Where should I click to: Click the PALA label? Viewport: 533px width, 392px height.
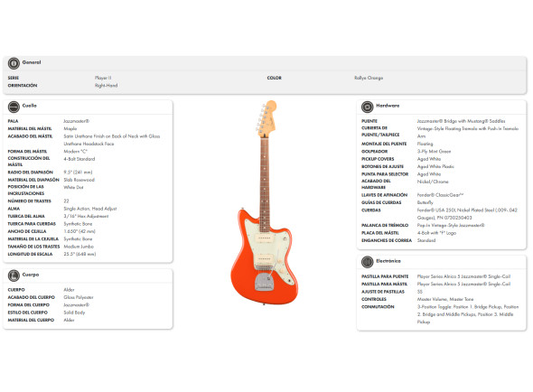tap(13, 121)
